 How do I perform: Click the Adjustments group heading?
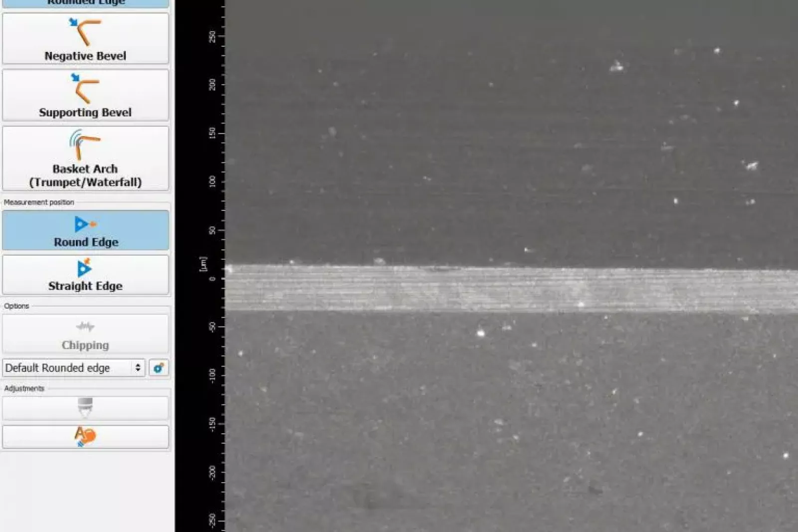24,388
